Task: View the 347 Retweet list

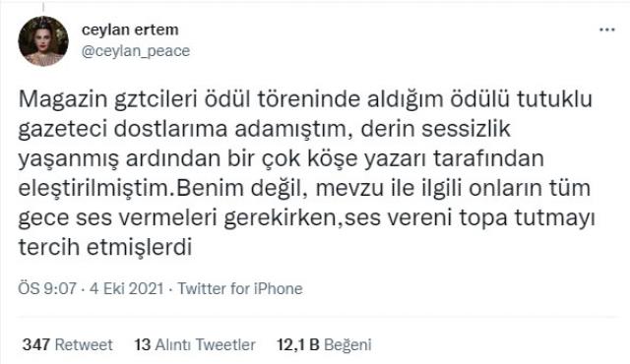Action: pyautogui.click(x=68, y=344)
